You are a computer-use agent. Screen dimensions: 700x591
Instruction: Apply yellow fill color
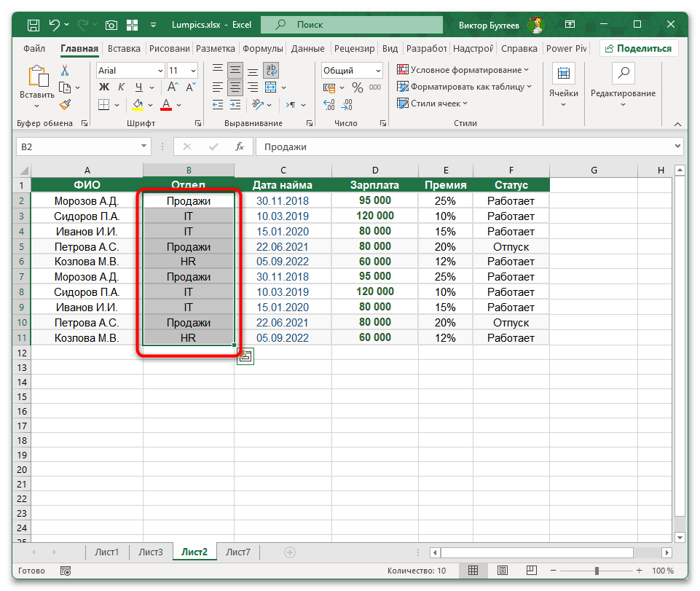tap(138, 105)
